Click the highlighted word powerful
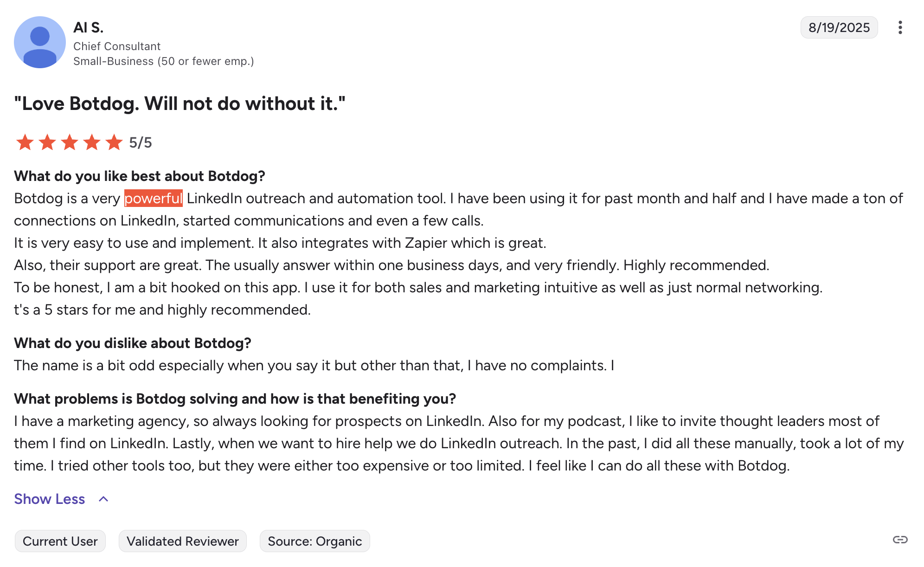924x567 pixels. [154, 199]
